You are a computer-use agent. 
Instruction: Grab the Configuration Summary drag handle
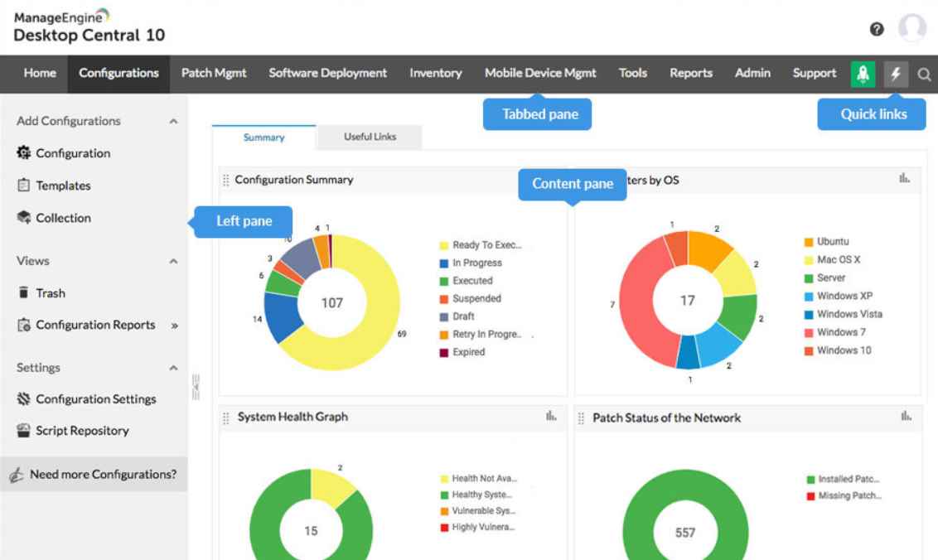coord(225,180)
